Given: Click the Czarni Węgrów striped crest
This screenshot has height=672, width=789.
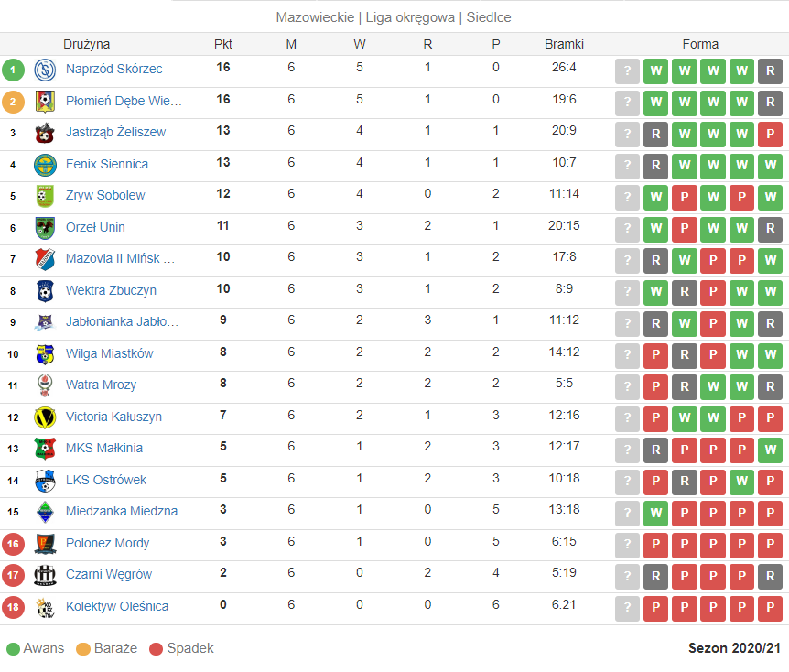Looking at the screenshot, I should tap(45, 575).
